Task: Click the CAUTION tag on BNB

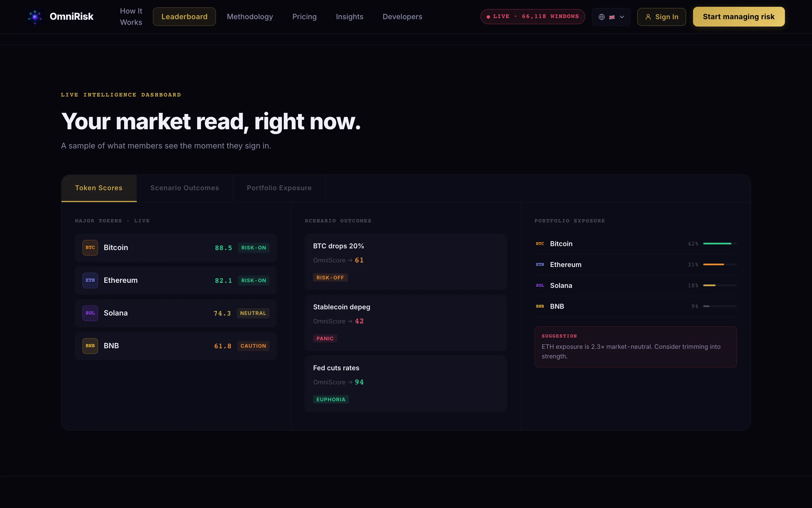Action: click(x=253, y=346)
